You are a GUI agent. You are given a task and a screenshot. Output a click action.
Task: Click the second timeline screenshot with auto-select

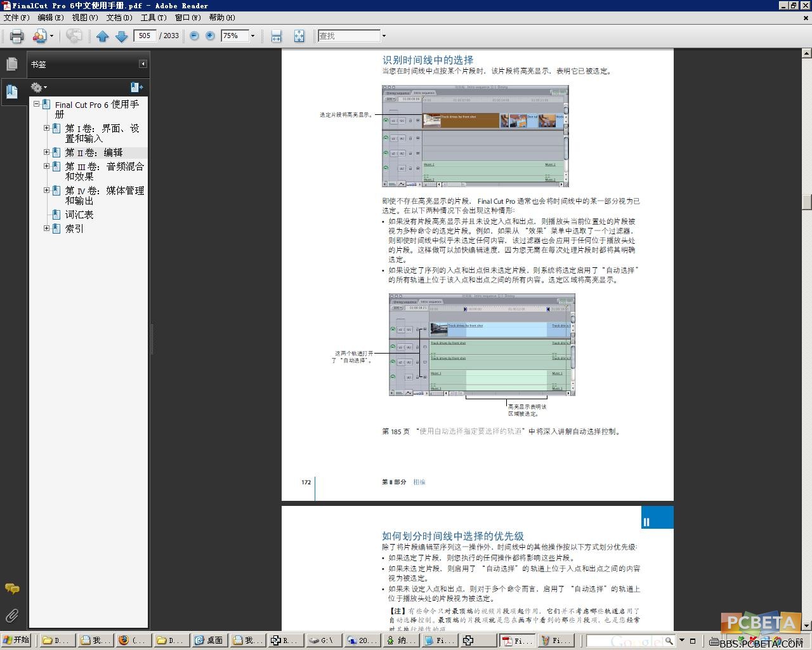coord(482,345)
